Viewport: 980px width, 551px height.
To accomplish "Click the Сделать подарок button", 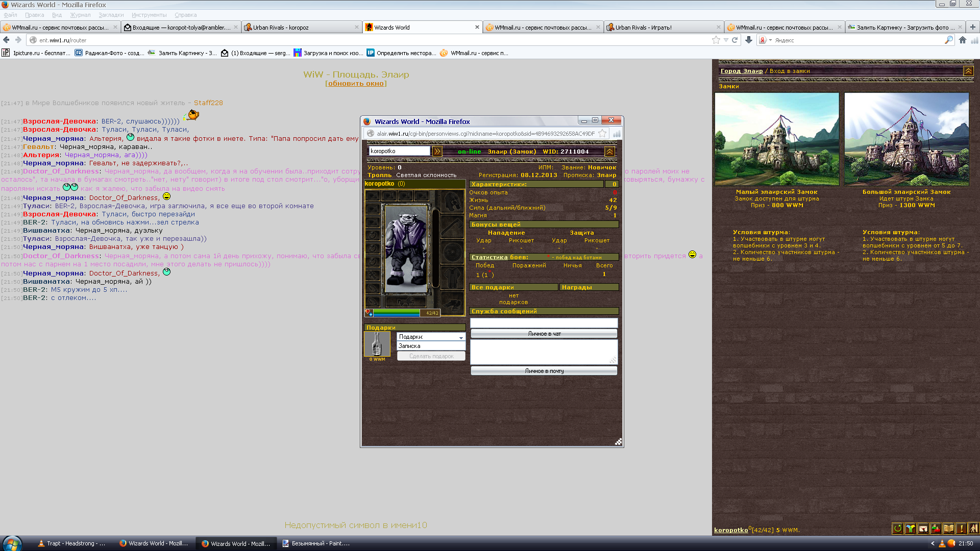I will [x=431, y=356].
